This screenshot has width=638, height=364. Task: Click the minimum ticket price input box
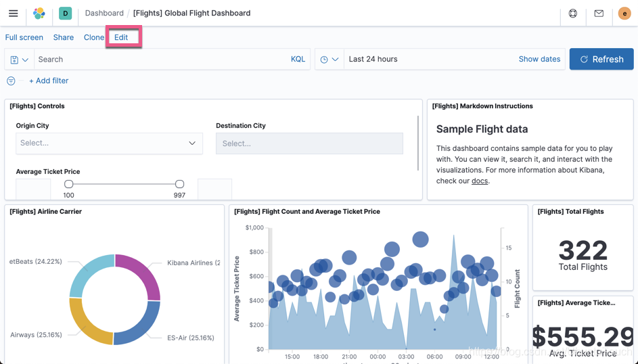33,189
